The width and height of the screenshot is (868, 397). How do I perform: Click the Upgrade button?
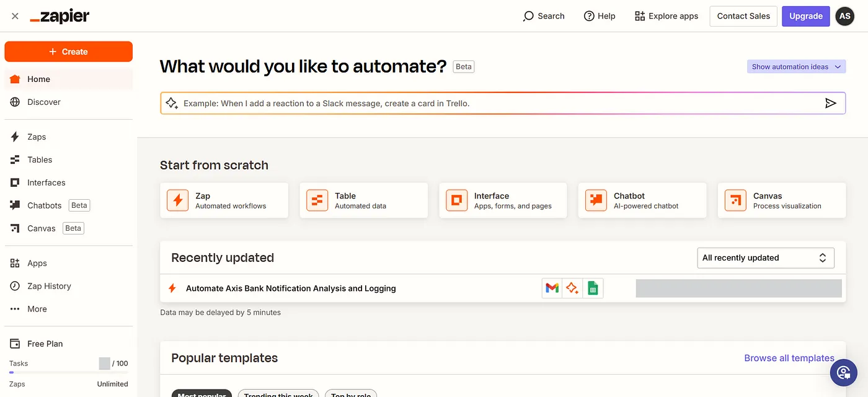(806, 16)
